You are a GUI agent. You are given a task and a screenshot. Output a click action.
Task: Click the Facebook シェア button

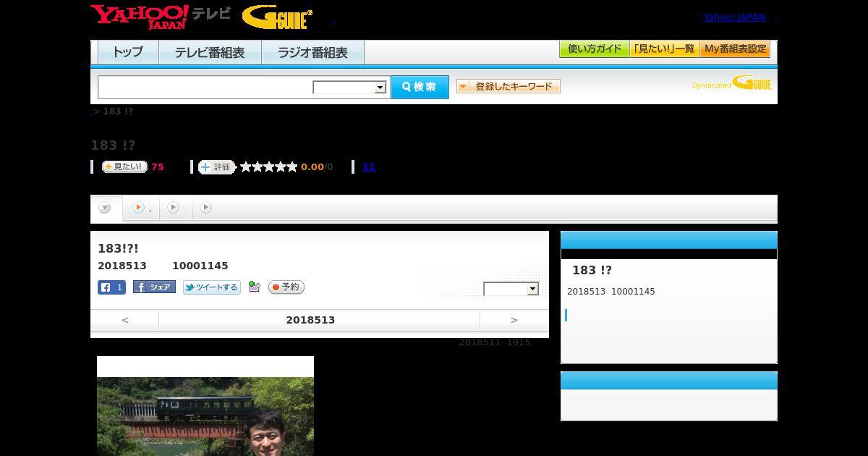154,287
